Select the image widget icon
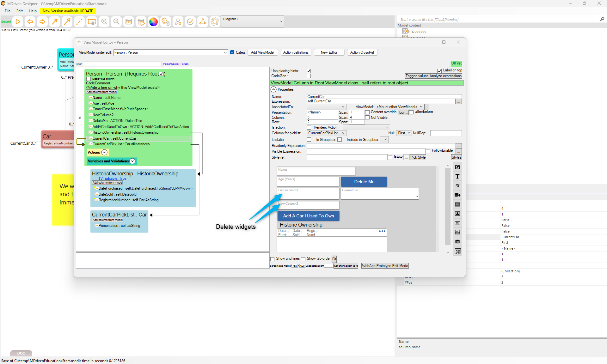 [457, 214]
